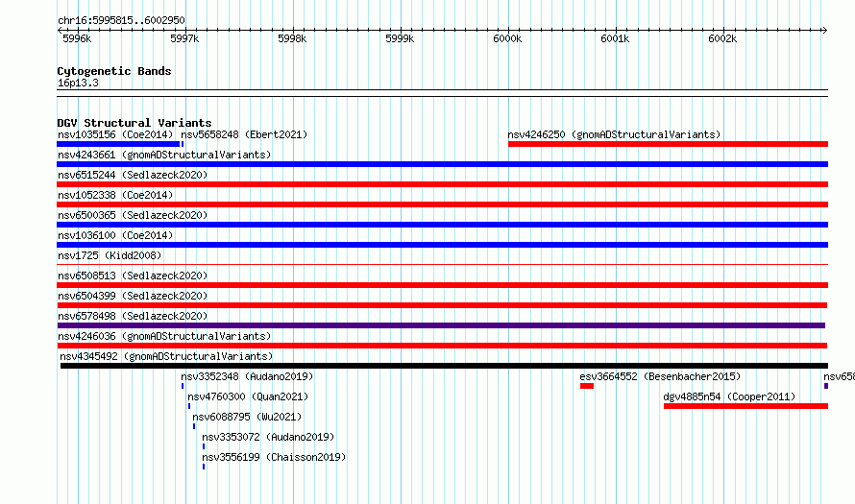
Task: Click nsv4246036 (gnomADStructuralVariants) label
Action: pos(164,336)
